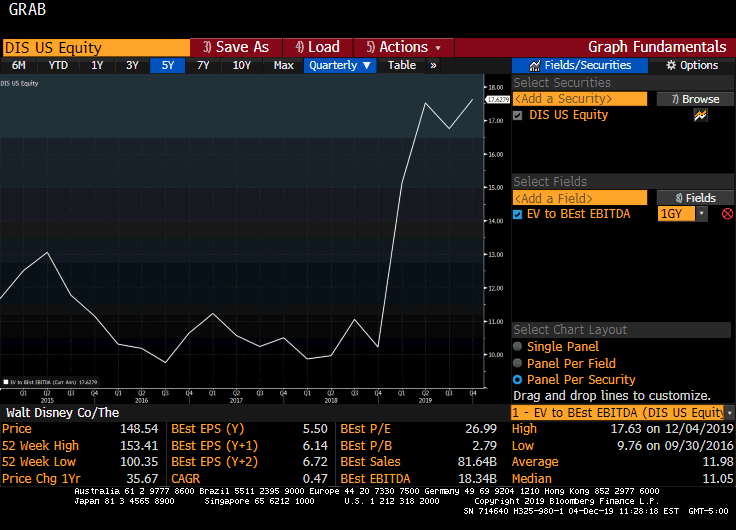This screenshot has height=530, width=736.
Task: Select the YTD time range
Action: tap(58, 65)
